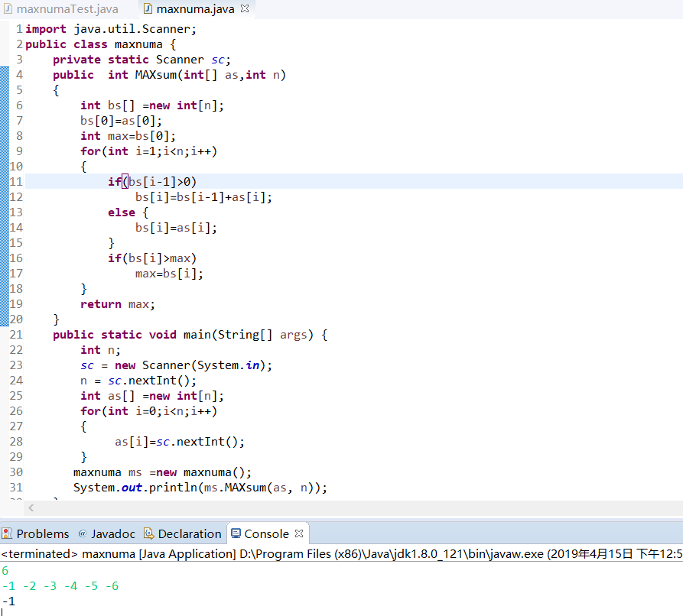The image size is (683, 616).
Task: Switch to the maxnumaTest.java editor tab
Action: click(x=67, y=9)
